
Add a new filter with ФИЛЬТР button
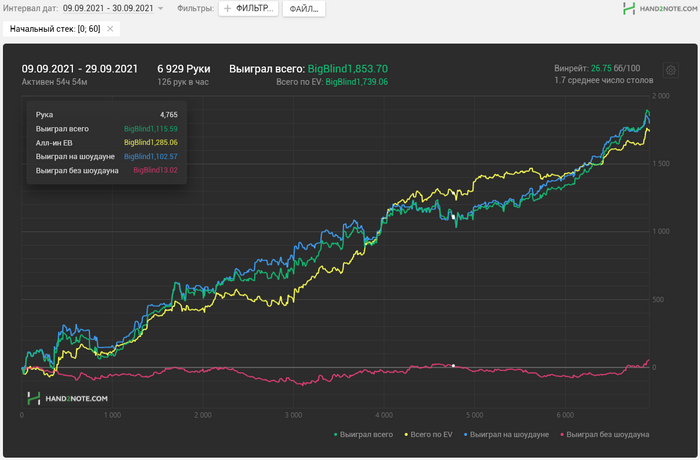click(x=248, y=8)
